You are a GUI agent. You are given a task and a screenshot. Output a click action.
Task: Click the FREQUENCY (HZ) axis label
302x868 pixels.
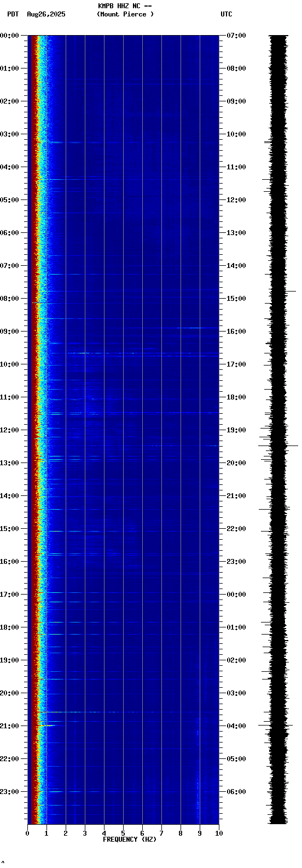click(x=130, y=840)
